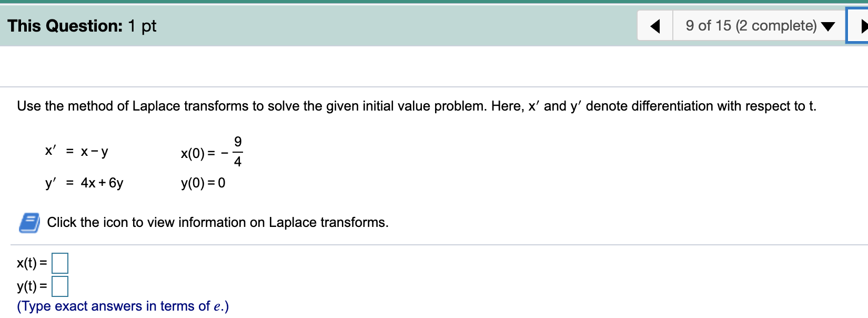Select the y(t) answer entry field
Screen dimensions: 868x318
[x=60, y=287]
